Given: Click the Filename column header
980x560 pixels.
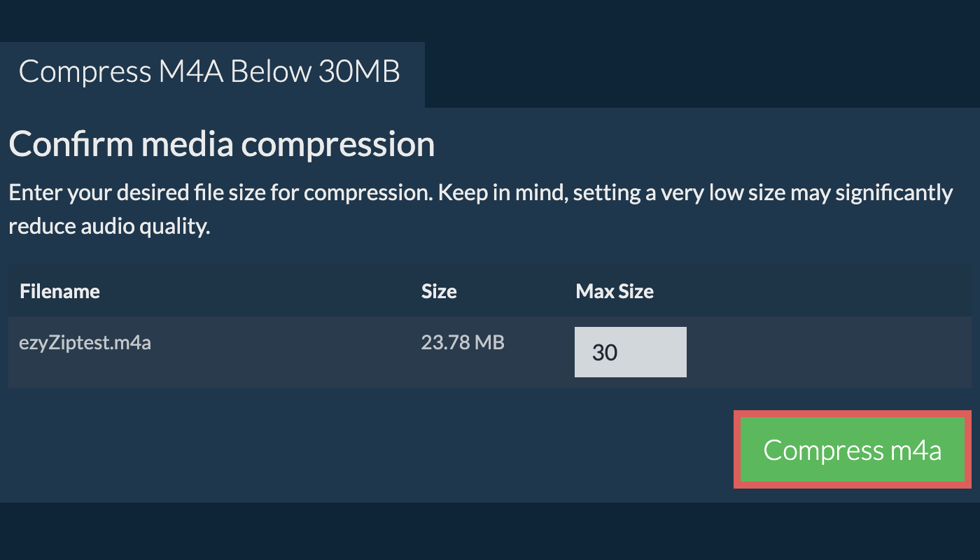Looking at the screenshot, I should pyautogui.click(x=59, y=291).
